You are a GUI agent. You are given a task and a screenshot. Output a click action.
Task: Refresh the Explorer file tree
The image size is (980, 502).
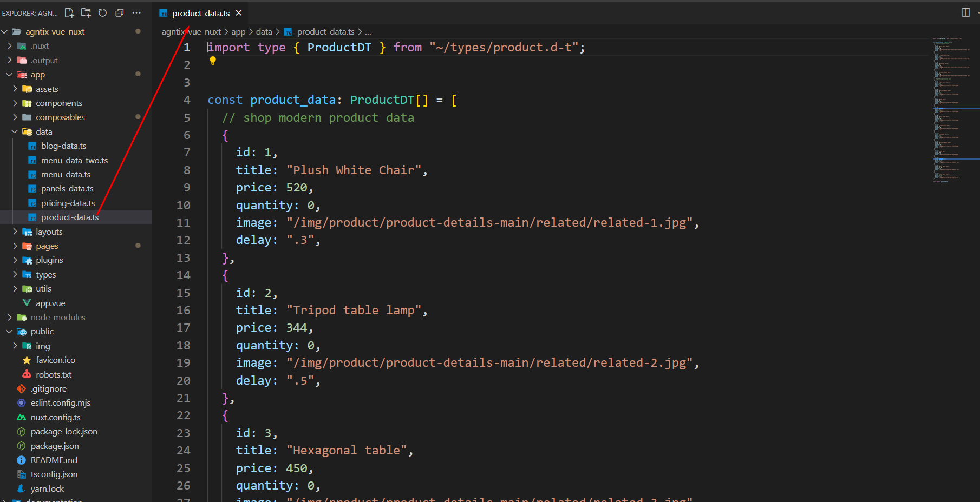[x=103, y=13]
